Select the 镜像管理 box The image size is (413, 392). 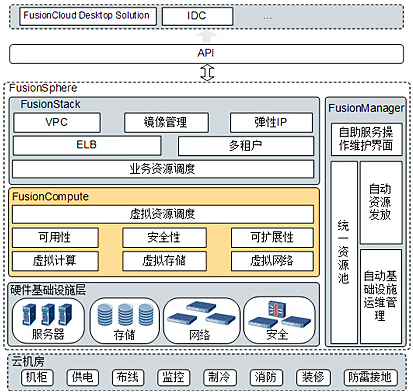(166, 122)
